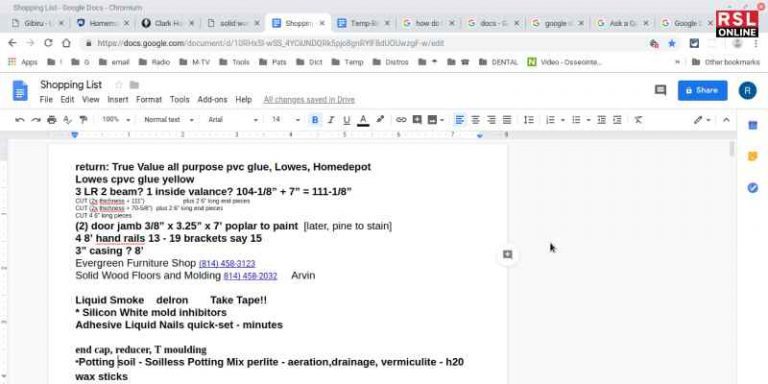Click the text color A swatch
The height and width of the screenshot is (384, 768).
pos(363,120)
